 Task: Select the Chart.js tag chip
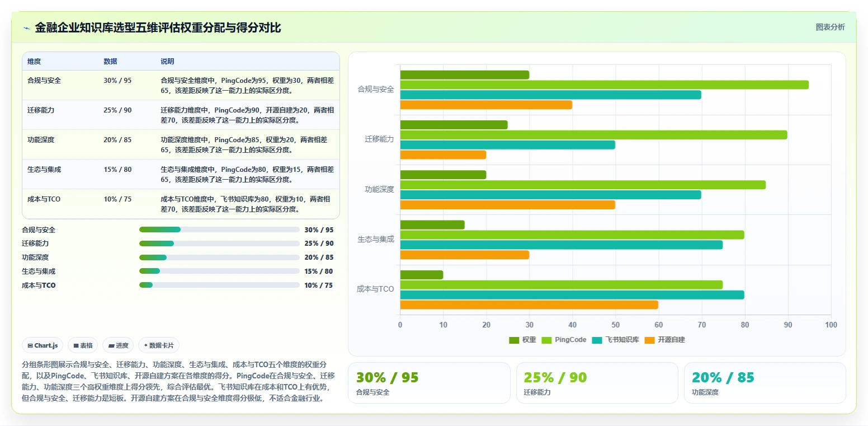(43, 345)
